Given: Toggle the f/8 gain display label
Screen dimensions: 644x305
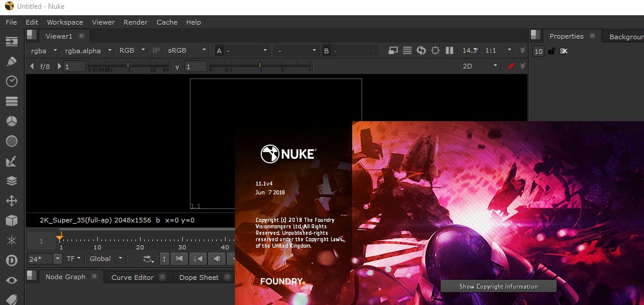Looking at the screenshot, I should (45, 66).
